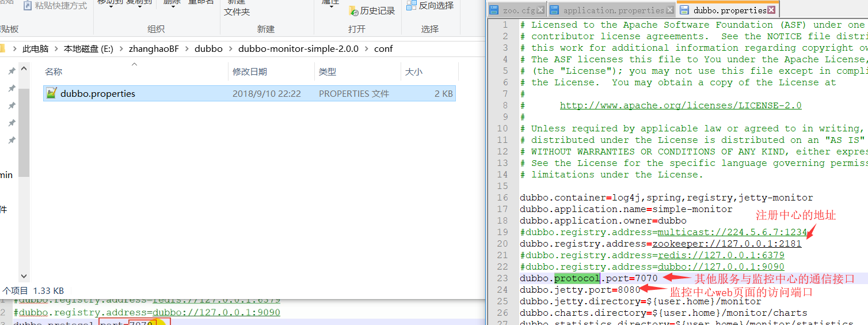Click conf segment in address bar
This screenshot has height=325, width=868.
click(x=383, y=49)
